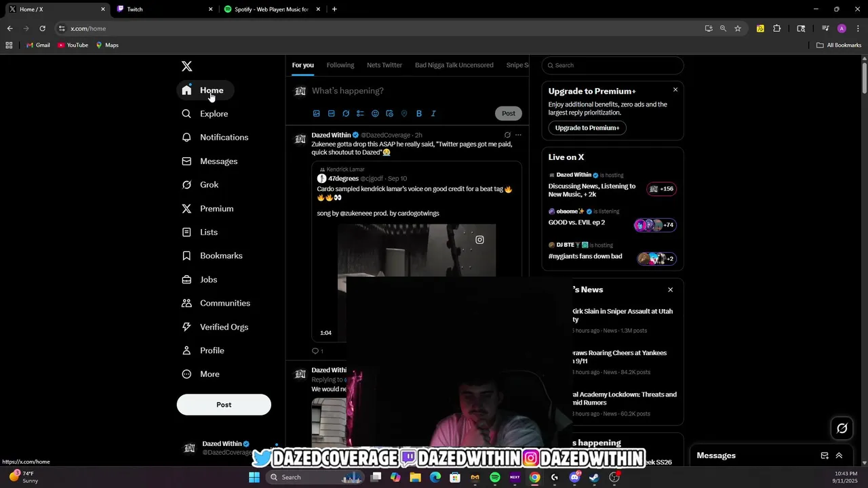Click the X logo in sidebar
Screen dimensions: 868x488
pyautogui.click(x=186, y=66)
